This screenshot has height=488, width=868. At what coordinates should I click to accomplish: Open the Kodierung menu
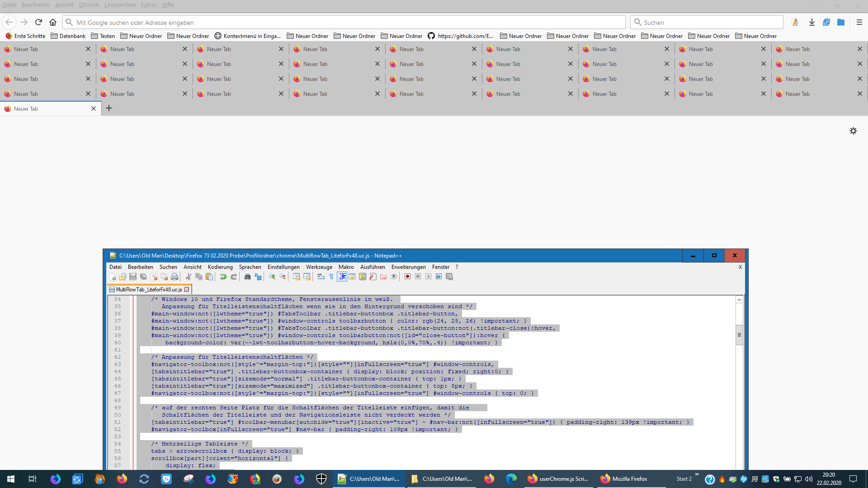pos(220,267)
